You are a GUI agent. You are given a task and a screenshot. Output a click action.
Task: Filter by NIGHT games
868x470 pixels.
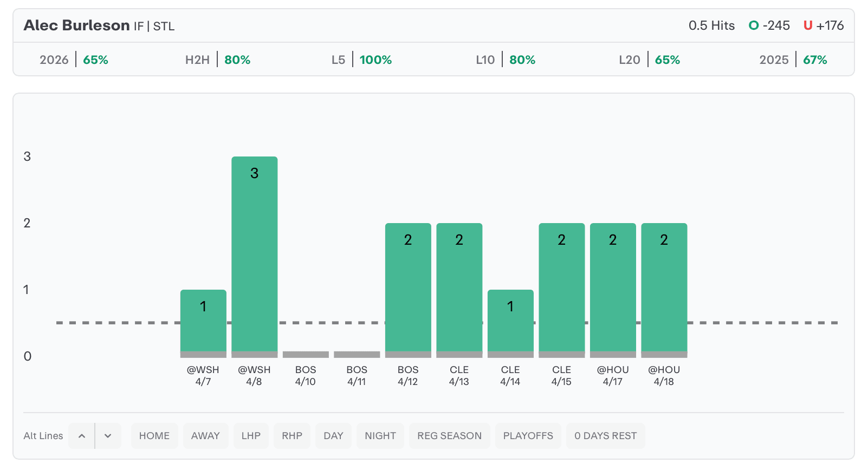point(380,436)
